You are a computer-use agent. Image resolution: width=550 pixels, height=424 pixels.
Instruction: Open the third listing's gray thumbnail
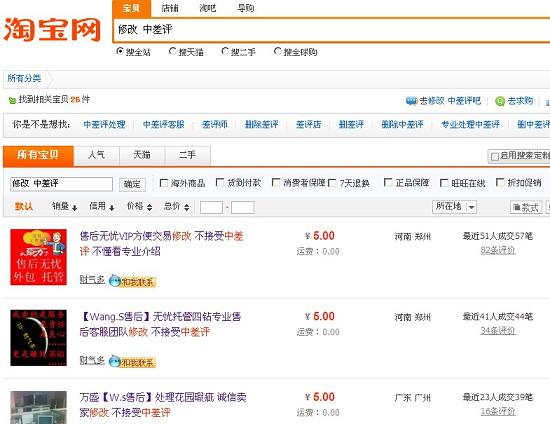(39, 408)
